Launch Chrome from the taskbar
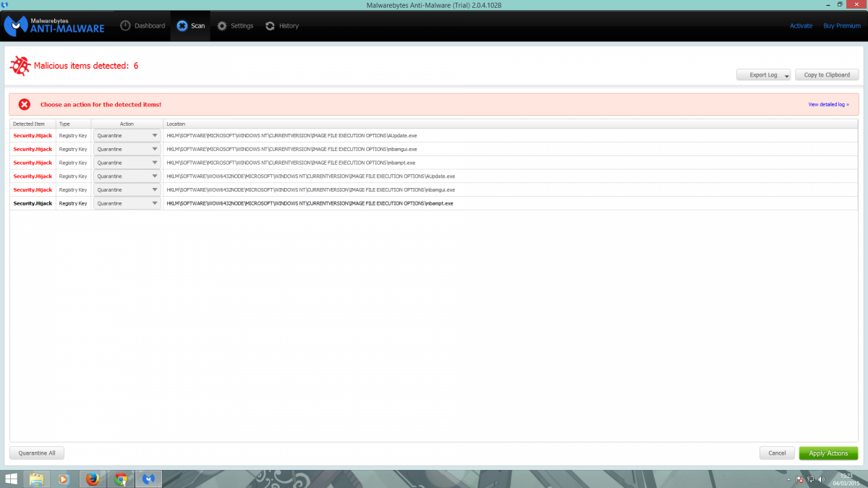The height and width of the screenshot is (488, 868). [x=121, y=479]
